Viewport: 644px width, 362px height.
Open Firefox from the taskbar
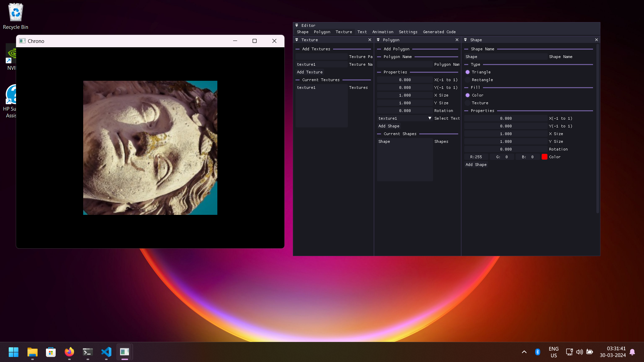tap(69, 352)
